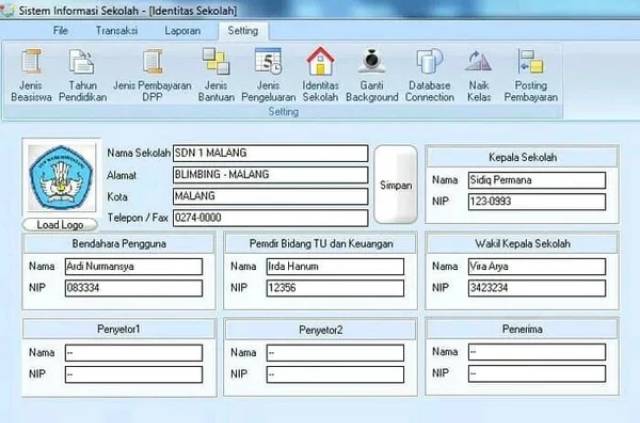Click the Jenis Bantuan ribbon icon

point(215,63)
